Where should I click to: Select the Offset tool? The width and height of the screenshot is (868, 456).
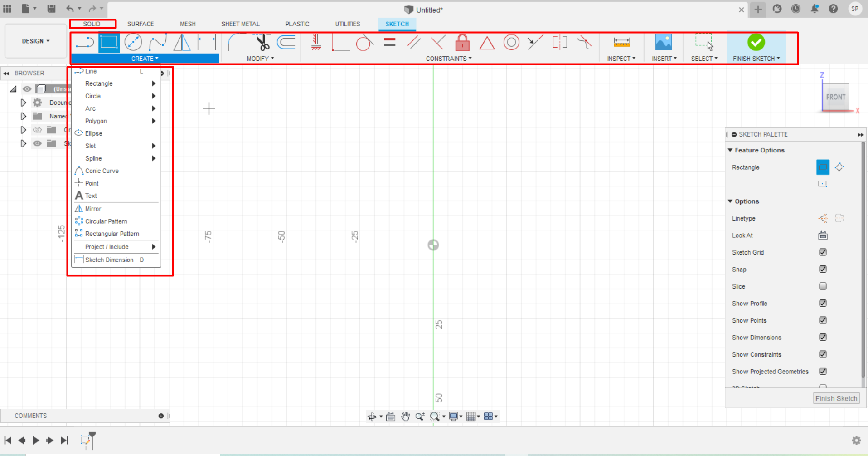[286, 43]
